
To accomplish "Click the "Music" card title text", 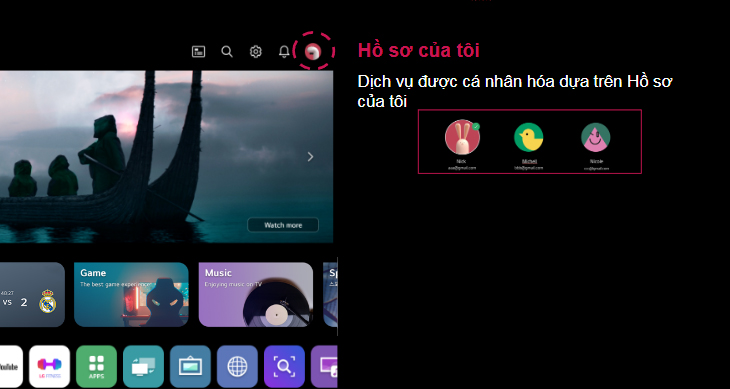I will pos(218,273).
